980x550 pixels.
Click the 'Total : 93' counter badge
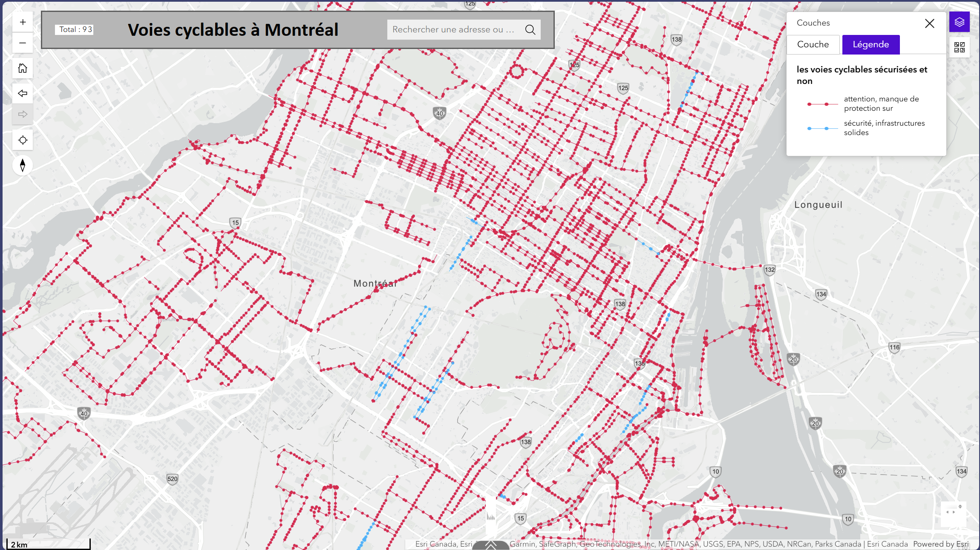(74, 29)
